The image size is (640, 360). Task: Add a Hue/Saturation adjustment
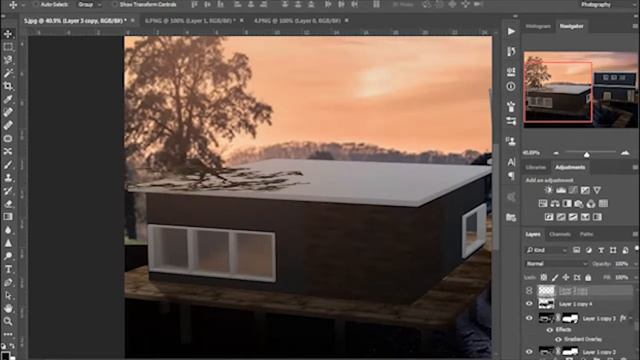(543, 203)
